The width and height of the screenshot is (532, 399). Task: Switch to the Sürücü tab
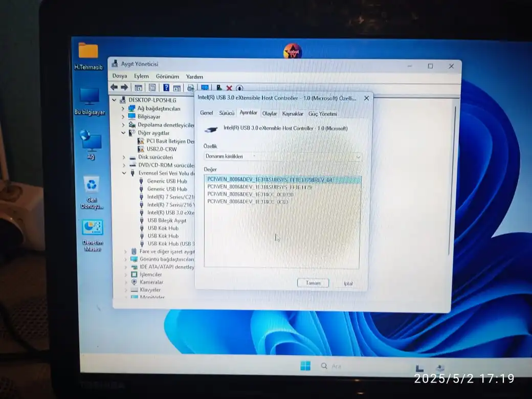click(227, 114)
